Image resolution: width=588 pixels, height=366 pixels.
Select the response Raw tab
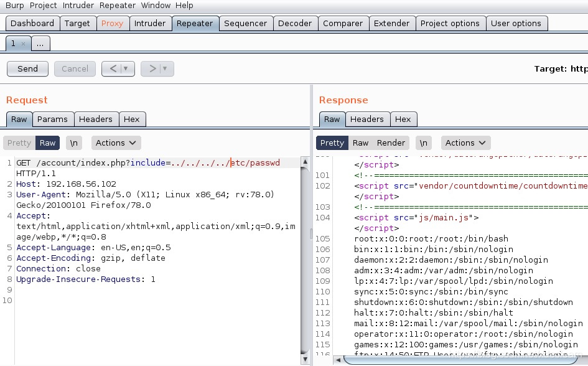point(332,120)
